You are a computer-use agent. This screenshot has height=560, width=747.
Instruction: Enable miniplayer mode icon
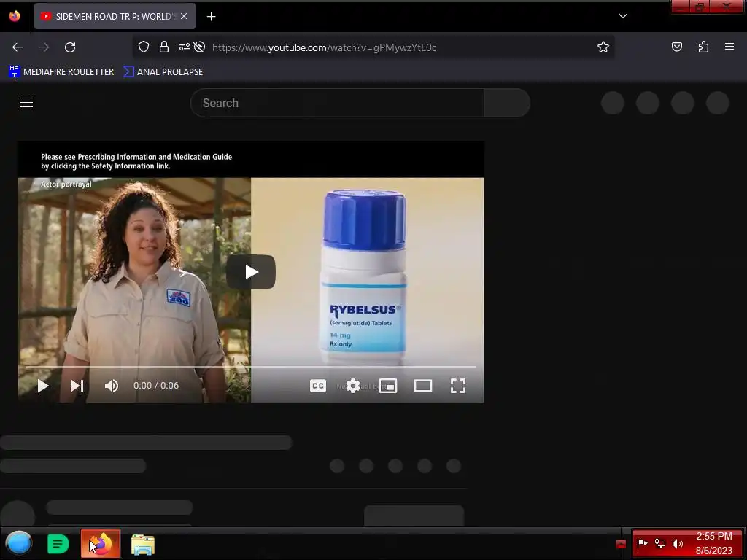pyautogui.click(x=388, y=386)
